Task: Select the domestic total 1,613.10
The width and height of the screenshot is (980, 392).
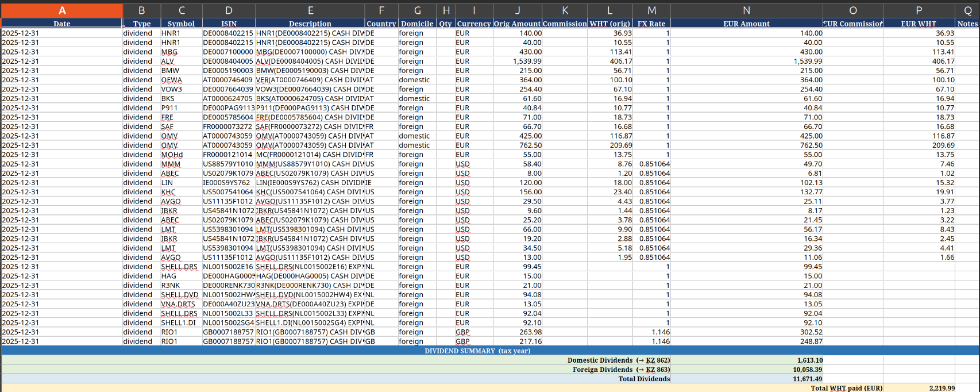Action: tap(747, 360)
